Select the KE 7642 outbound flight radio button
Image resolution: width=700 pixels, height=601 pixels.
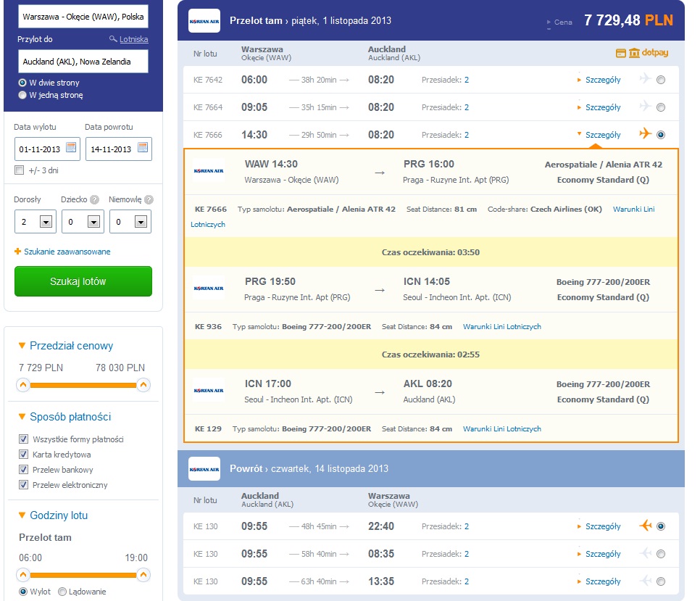point(661,80)
